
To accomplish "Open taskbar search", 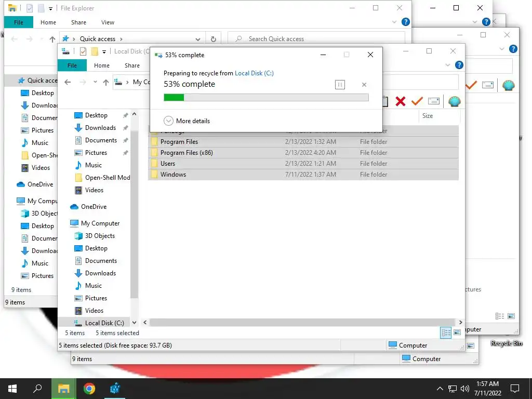I will point(37,389).
